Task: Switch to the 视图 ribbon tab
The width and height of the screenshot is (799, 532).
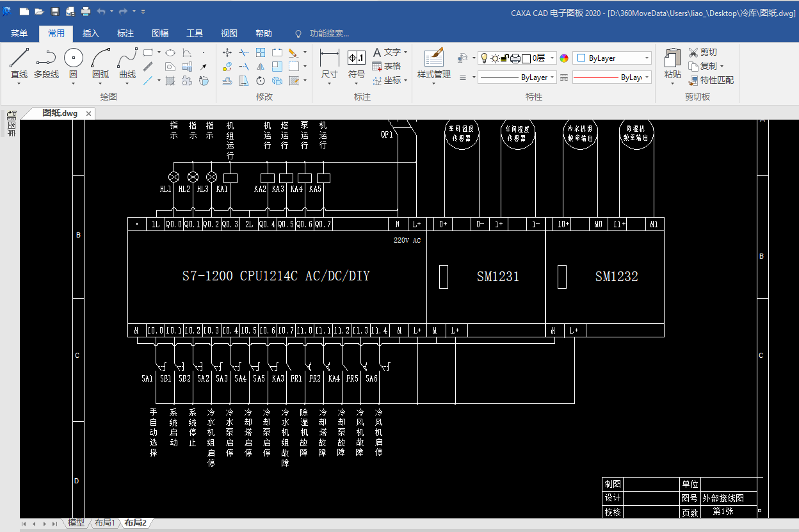Action: [229, 33]
